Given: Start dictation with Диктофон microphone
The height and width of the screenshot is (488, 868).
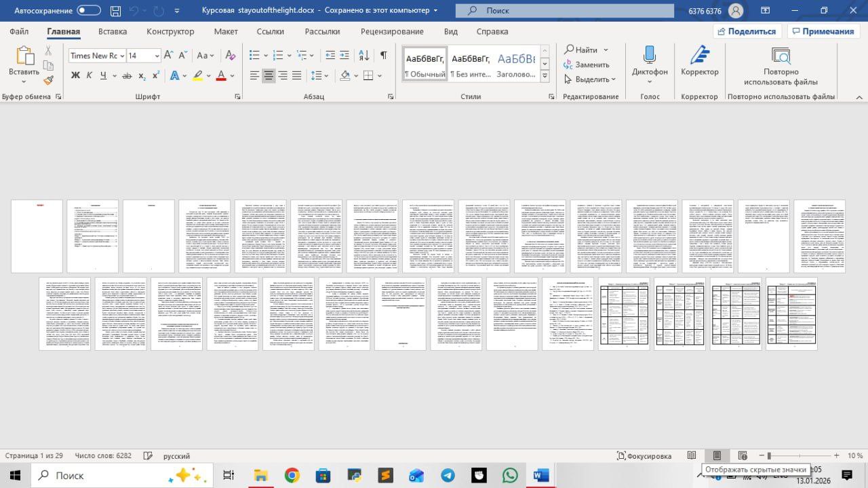Looking at the screenshot, I should [650, 61].
